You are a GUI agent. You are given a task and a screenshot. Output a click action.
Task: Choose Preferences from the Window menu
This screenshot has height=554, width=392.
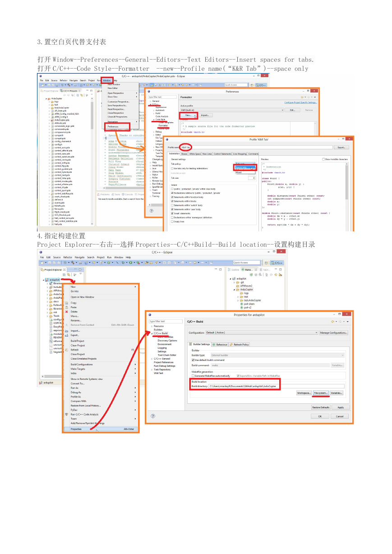pos(113,127)
